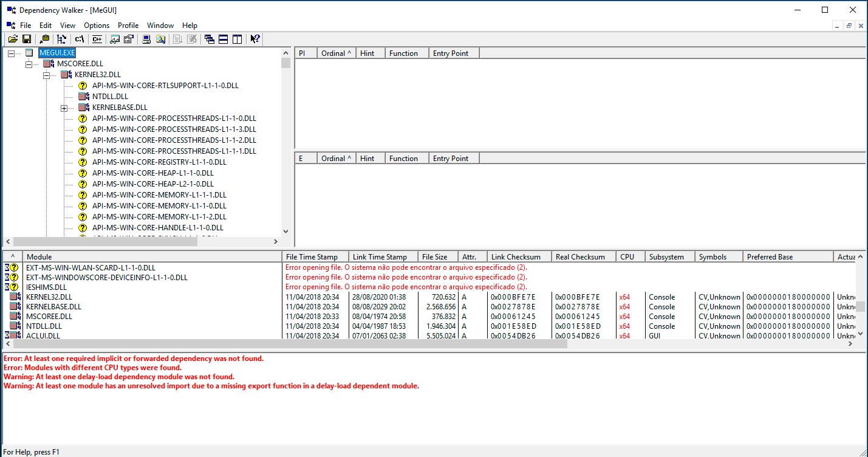Image resolution: width=868 pixels, height=457 pixels.
Task: Open the Edit menu
Action: [x=46, y=25]
